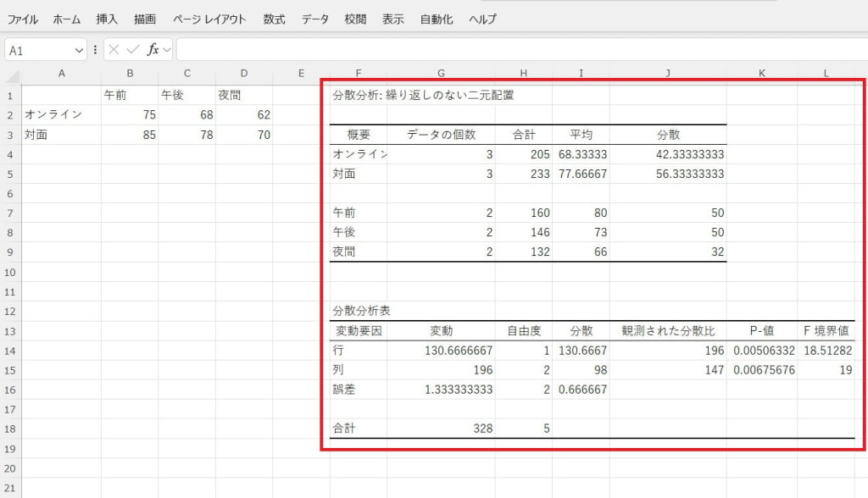Click the ヘルプ tab

point(482,19)
